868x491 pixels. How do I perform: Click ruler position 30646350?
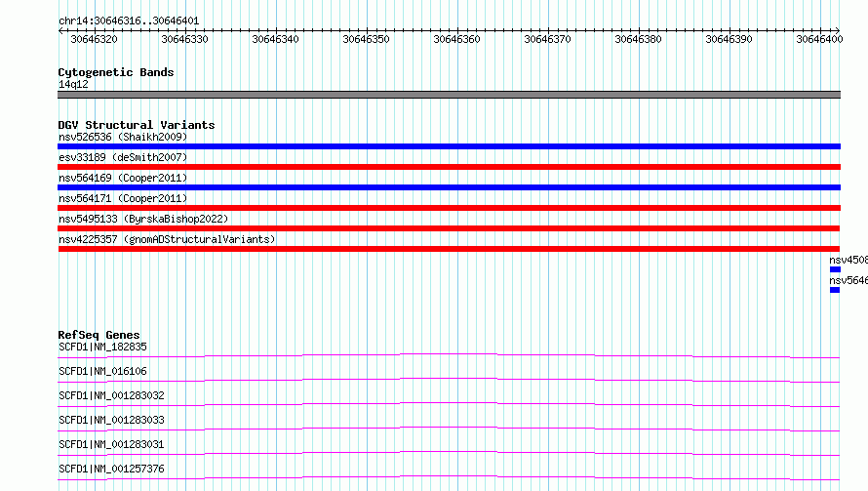coord(367,39)
